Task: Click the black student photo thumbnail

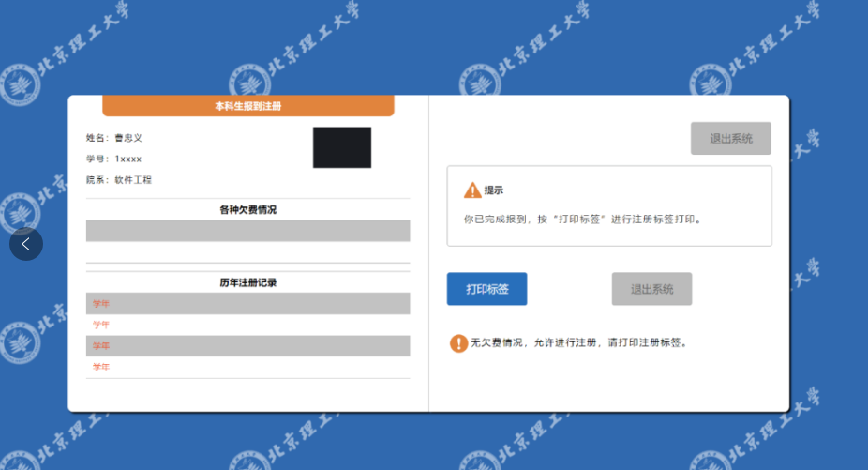Action: (341, 147)
